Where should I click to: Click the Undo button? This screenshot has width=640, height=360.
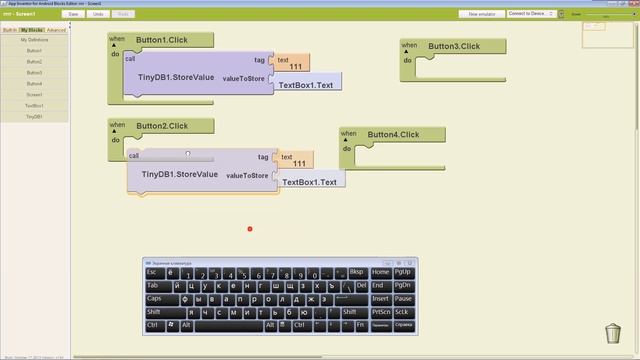[x=98, y=14]
